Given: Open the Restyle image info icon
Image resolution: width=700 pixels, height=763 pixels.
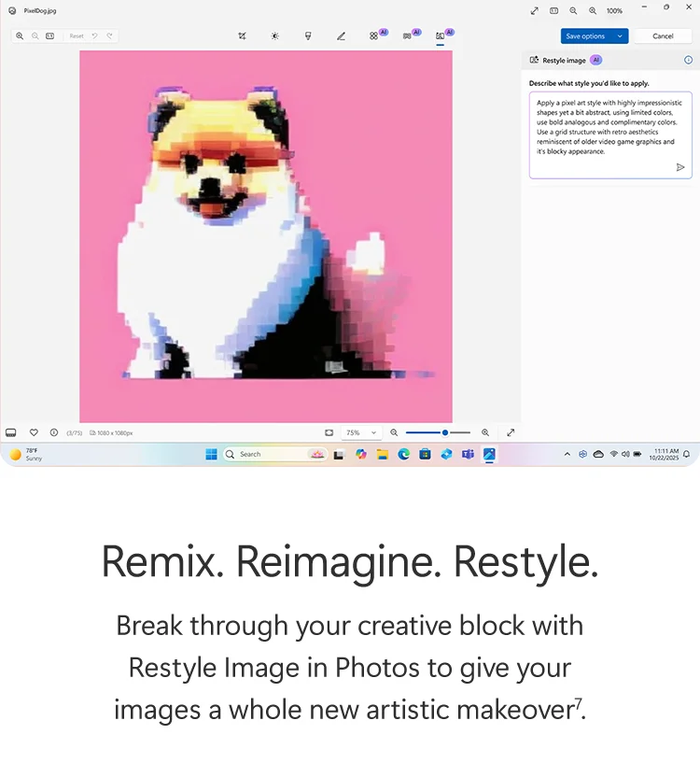Looking at the screenshot, I should point(688,60).
